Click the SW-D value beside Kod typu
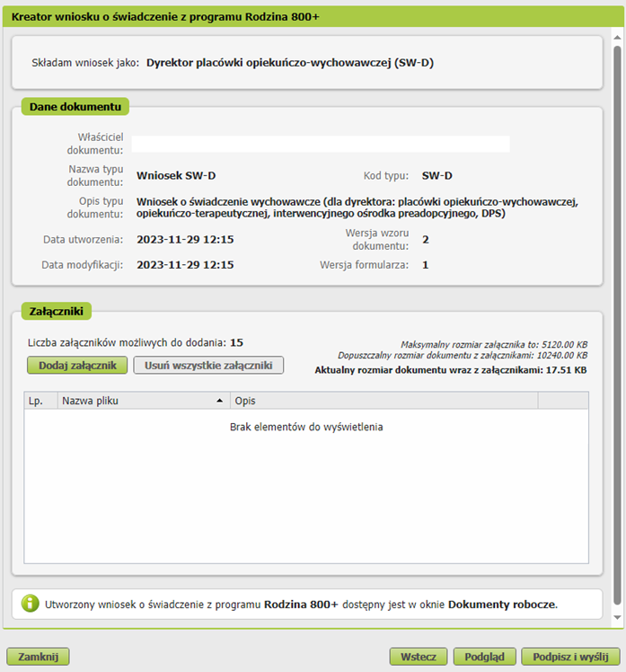This screenshot has height=672, width=626. [437, 176]
